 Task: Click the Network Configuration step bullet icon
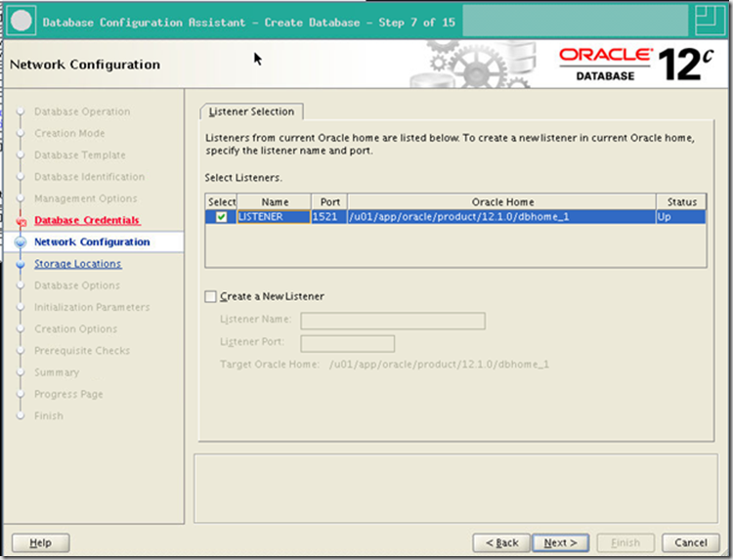click(21, 242)
